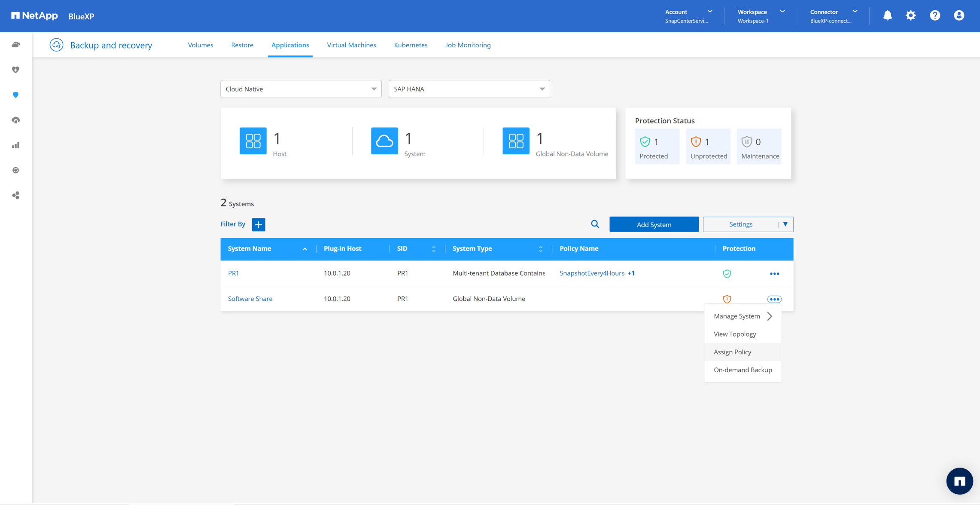This screenshot has width=980, height=505.
Task: Open the settings gear icon in header
Action: click(x=910, y=16)
